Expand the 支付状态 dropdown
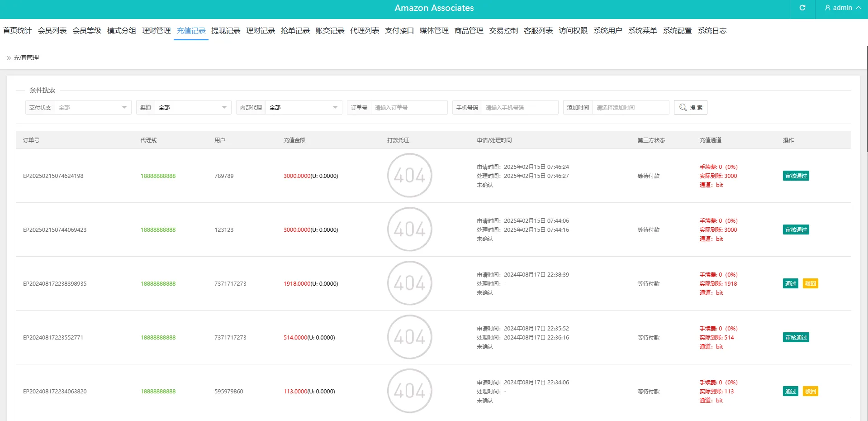Screen dimensions: 868x421 click(x=93, y=107)
